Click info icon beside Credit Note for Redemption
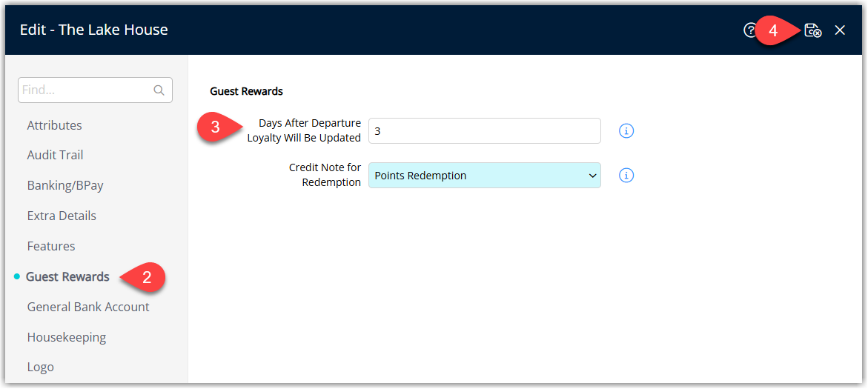 click(x=626, y=176)
